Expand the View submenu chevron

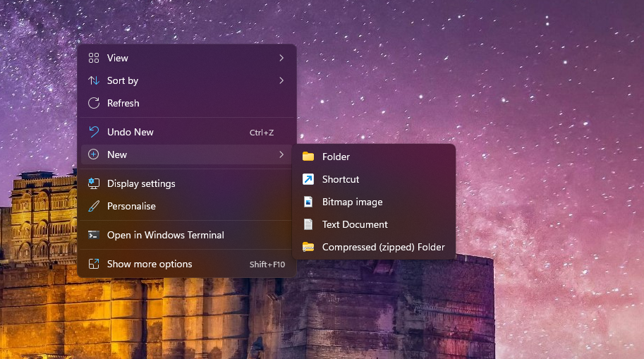point(281,58)
